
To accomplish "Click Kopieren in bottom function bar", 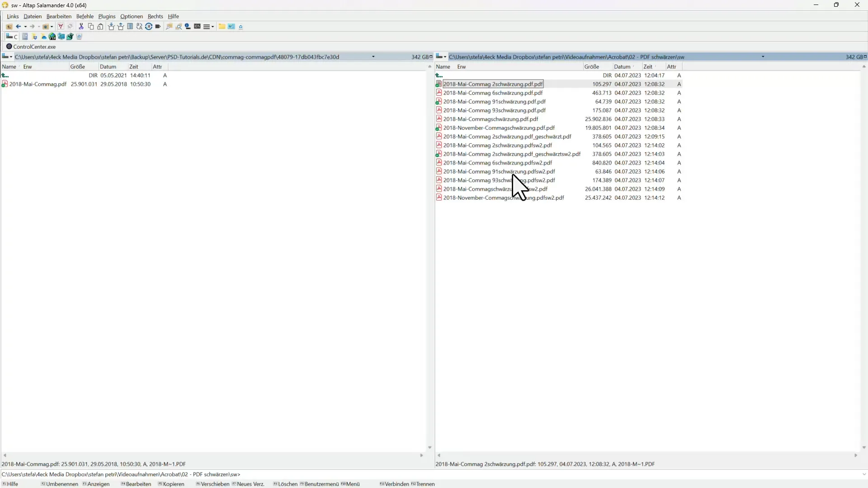I will coord(171,484).
